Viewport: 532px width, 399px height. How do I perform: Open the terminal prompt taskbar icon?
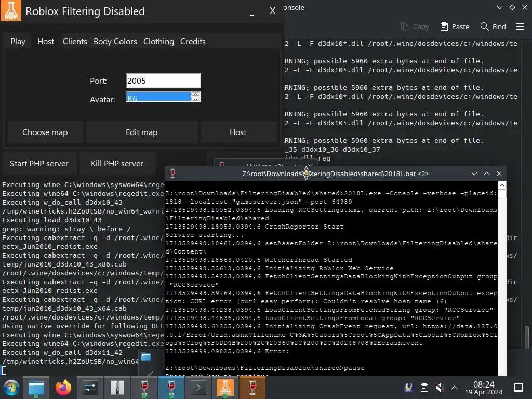tap(198, 388)
